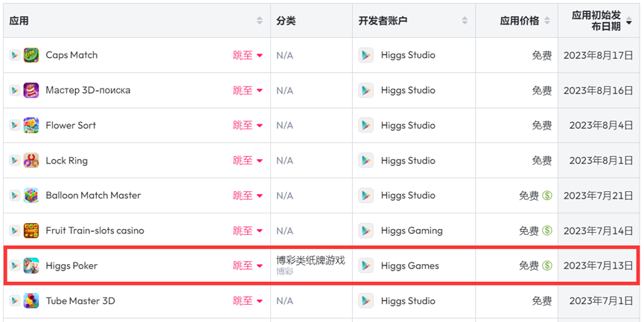The height and width of the screenshot is (322, 644).
Task: Click the date 2023年7月13日
Action: [x=599, y=265]
